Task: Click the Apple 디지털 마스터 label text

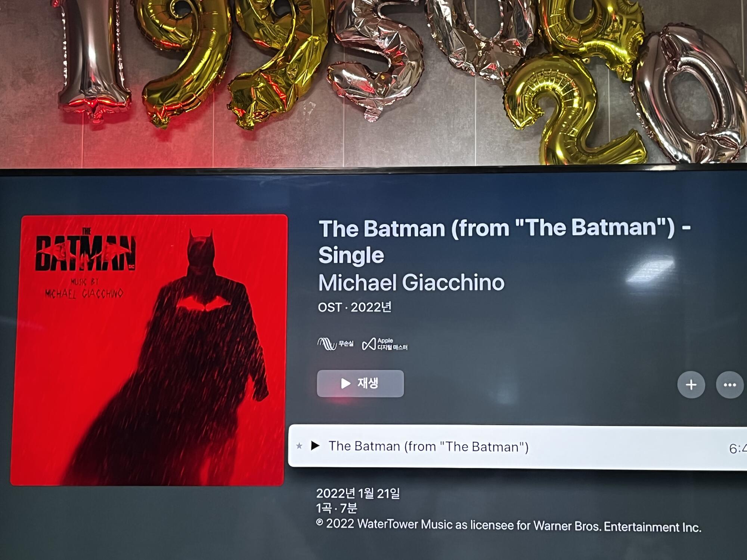Action: tap(392, 344)
